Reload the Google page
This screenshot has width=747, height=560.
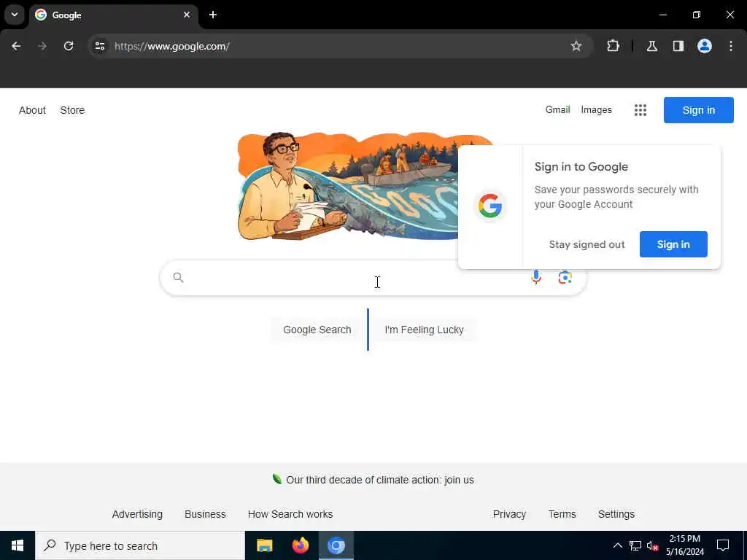tap(69, 46)
